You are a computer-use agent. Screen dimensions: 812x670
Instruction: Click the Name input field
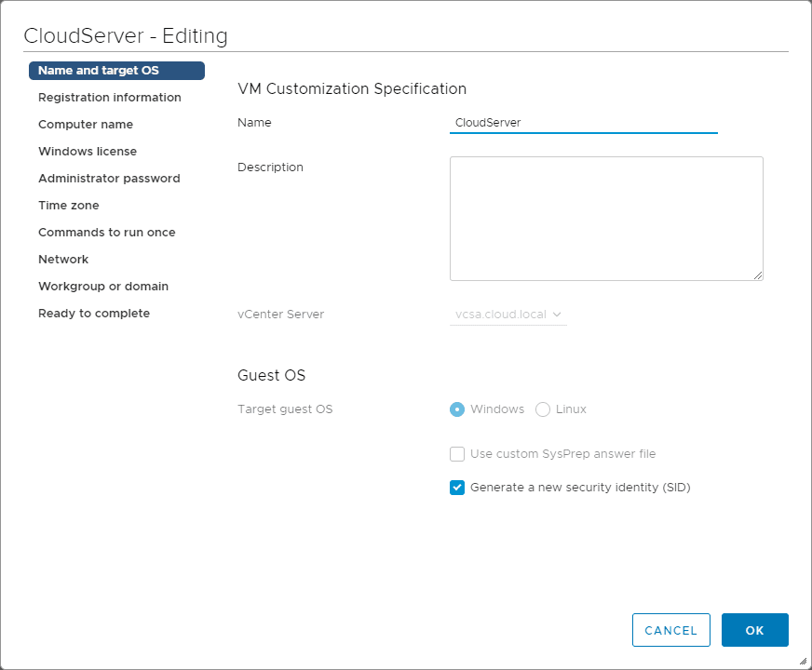point(583,122)
